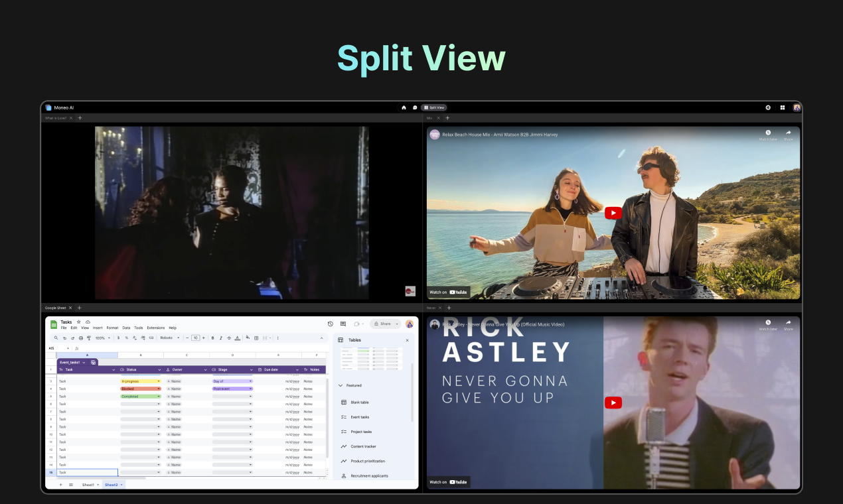This screenshot has height=504, width=843.
Task: Add a new tab next to What is Love?
Action: tap(80, 118)
